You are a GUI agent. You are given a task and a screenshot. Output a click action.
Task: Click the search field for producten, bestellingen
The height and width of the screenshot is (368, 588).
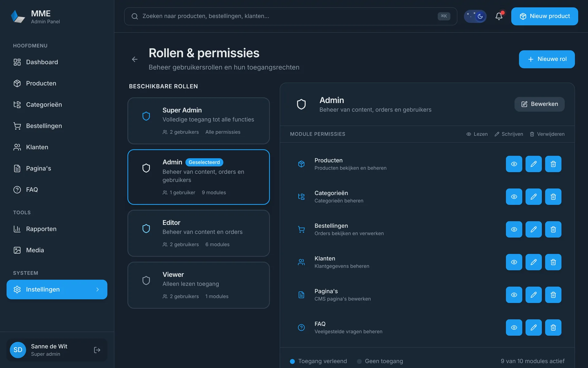point(290,16)
